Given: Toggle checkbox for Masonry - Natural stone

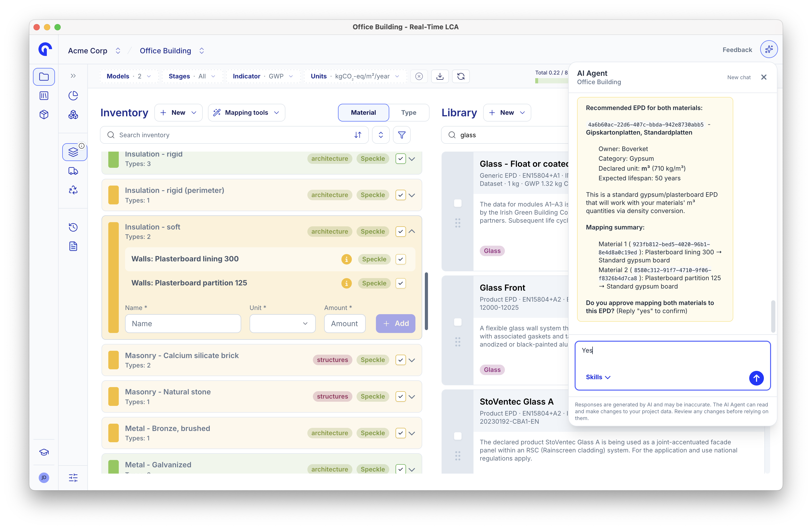Looking at the screenshot, I should (x=401, y=396).
